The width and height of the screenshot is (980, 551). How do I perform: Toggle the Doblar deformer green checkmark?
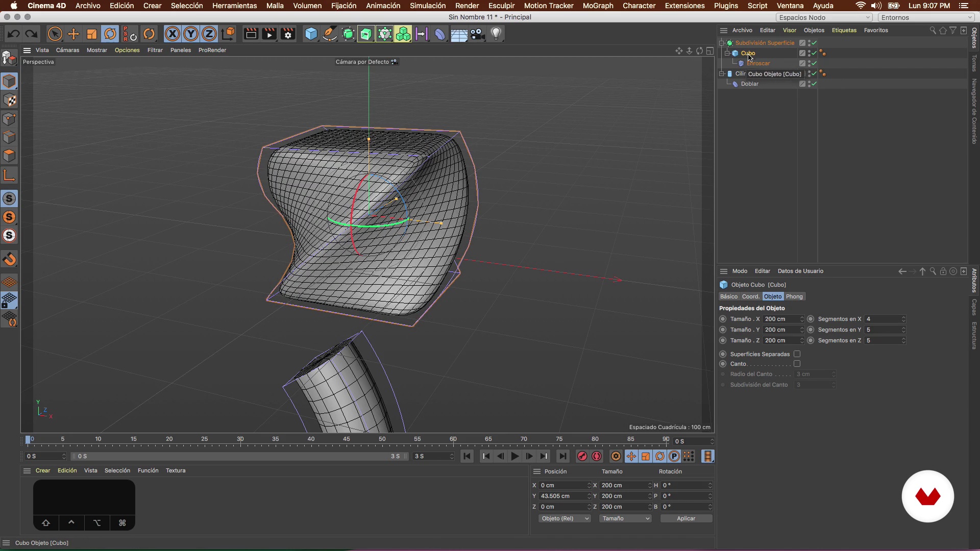coord(814,84)
